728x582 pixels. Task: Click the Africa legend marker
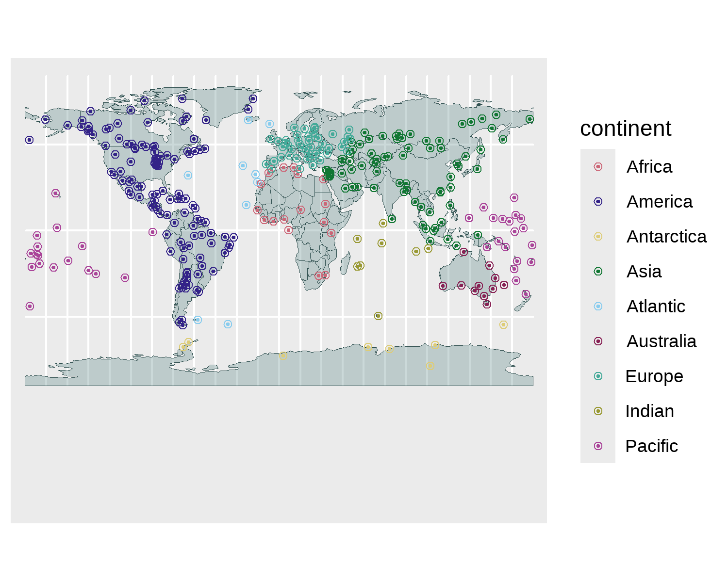[598, 167]
